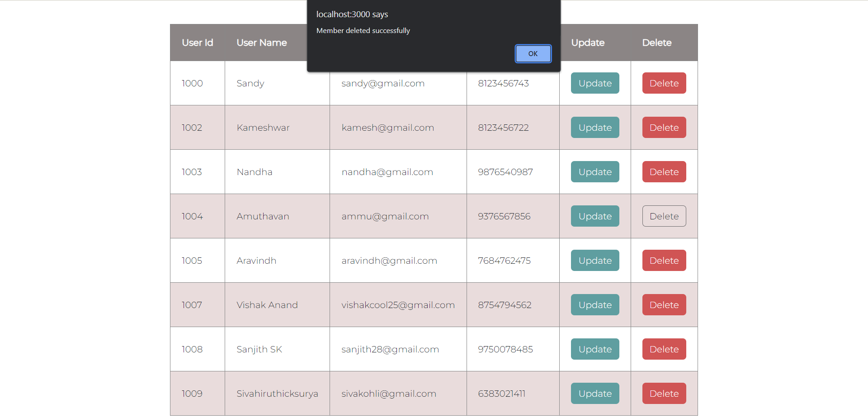The height and width of the screenshot is (418, 868).
Task: Delete user 1003 Nandha
Action: 664,171
